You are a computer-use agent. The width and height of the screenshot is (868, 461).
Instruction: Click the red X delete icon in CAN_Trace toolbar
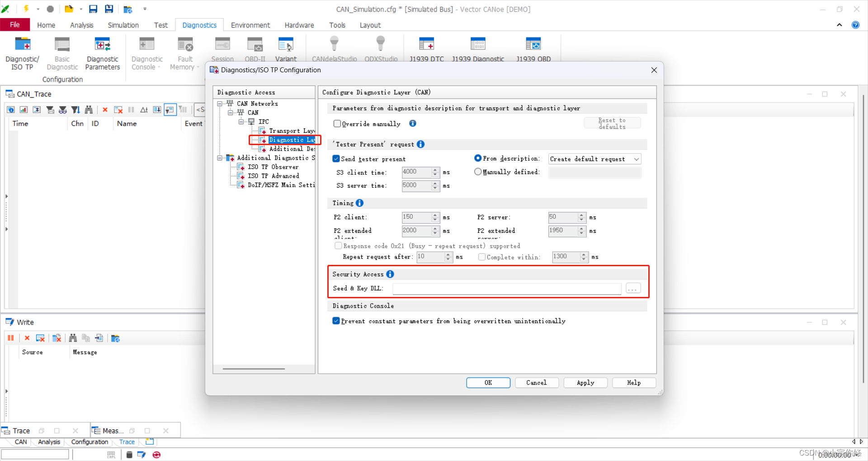105,109
